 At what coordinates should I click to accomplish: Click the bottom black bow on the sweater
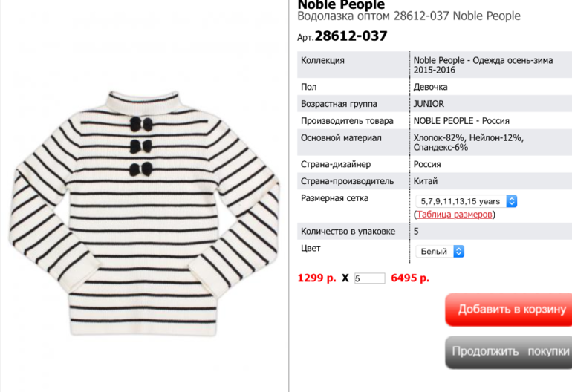141,169
